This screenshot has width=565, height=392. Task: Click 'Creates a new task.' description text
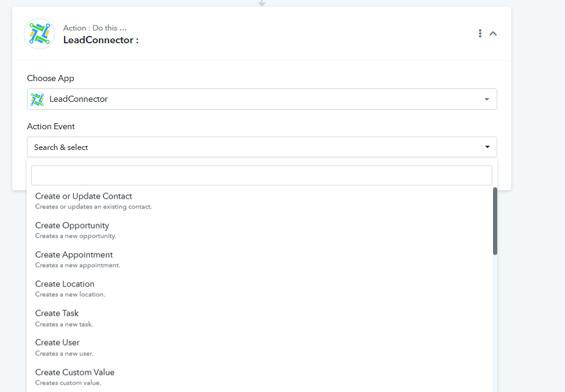click(64, 324)
